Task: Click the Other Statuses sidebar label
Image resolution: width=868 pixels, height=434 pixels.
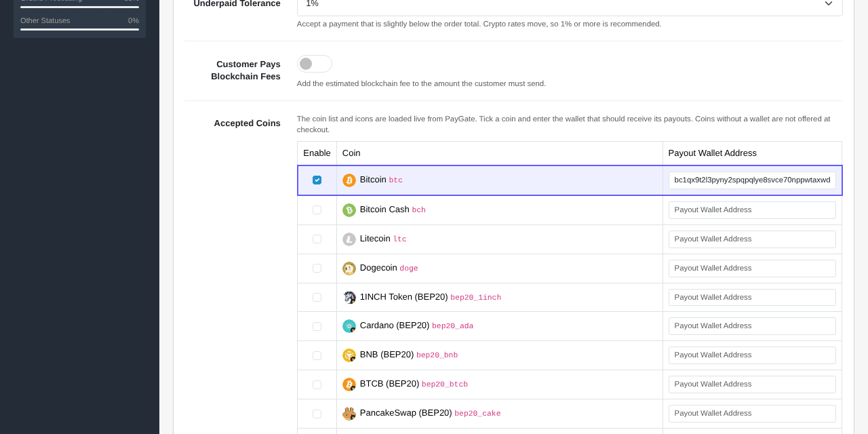Action: 45,20
